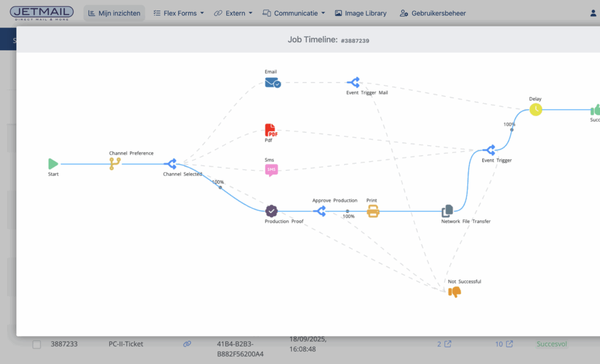Screen dimensions: 600x364
Task: Click the 100% marker after Approve Production
Action: point(347,211)
